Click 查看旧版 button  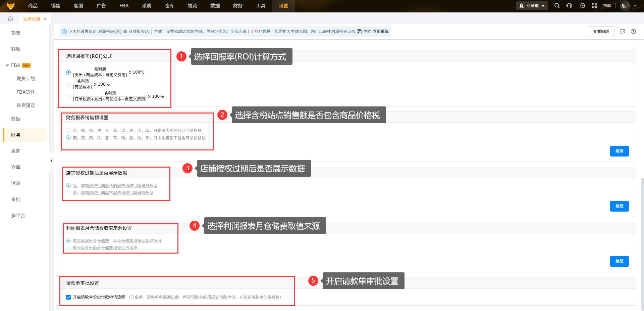pos(601,32)
